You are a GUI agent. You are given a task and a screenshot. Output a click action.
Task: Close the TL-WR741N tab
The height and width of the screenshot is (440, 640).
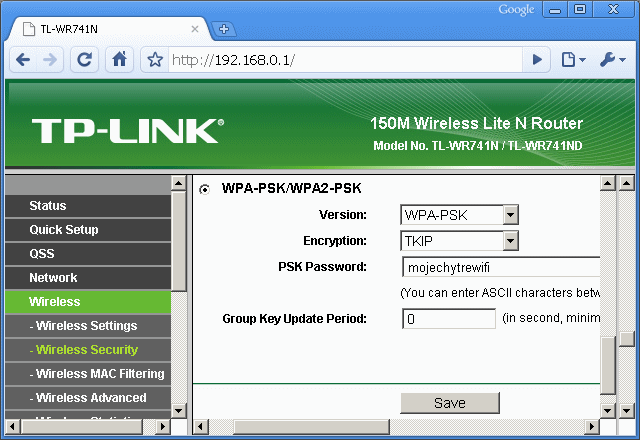(x=195, y=29)
